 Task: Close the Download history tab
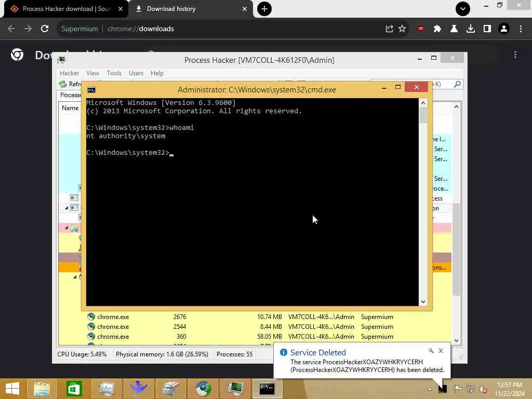pos(245,9)
